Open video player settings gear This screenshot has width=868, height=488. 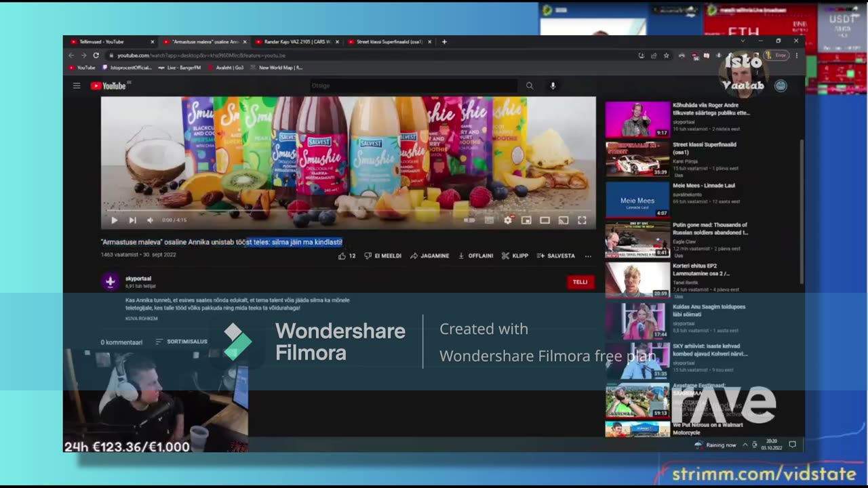[507, 220]
